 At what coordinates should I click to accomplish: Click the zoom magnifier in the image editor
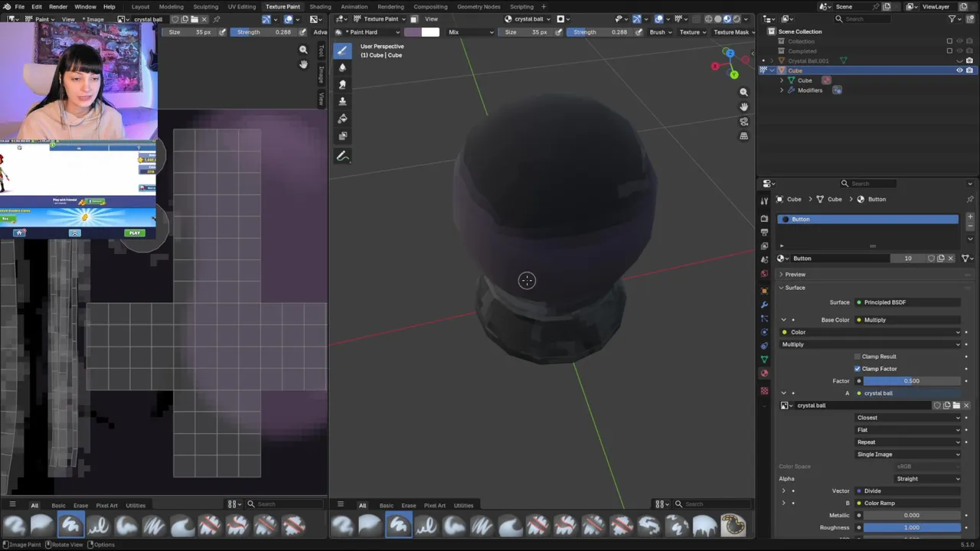(303, 50)
